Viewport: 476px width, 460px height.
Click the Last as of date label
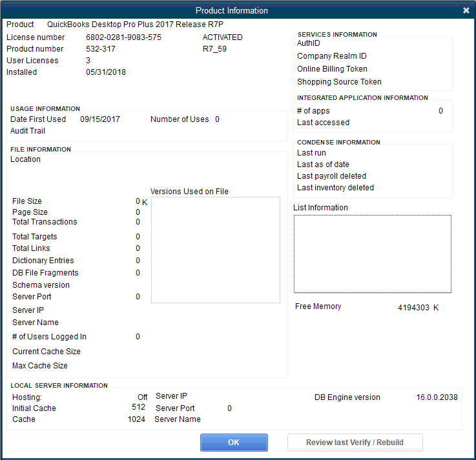point(323,165)
